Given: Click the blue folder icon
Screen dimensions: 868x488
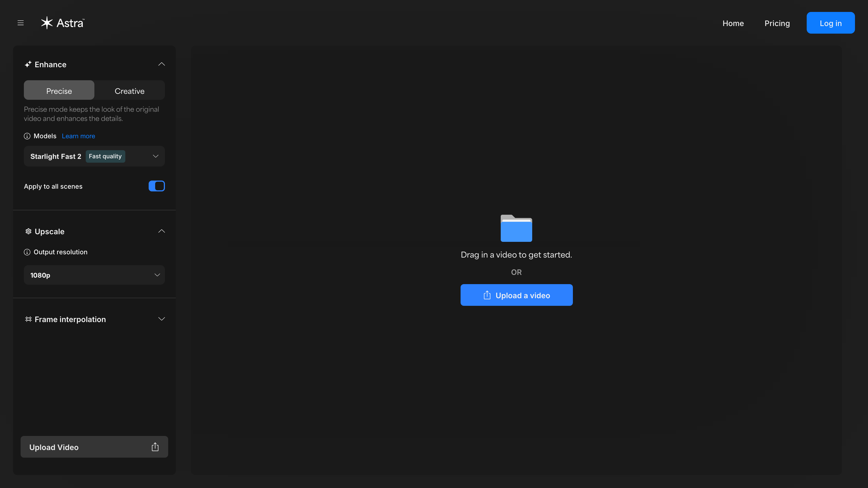Looking at the screenshot, I should click(x=516, y=228).
